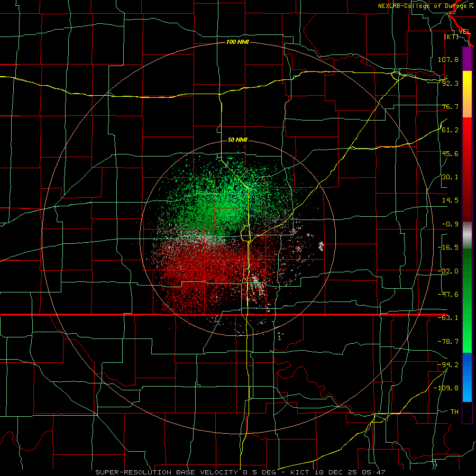476x476 pixels.
Task: Click the -16.5 value on the velocity scale
Action: pos(448,248)
